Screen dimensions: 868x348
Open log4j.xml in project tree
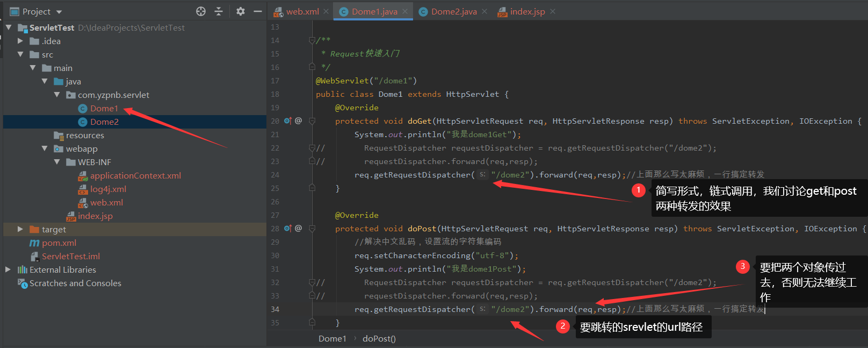[108, 189]
